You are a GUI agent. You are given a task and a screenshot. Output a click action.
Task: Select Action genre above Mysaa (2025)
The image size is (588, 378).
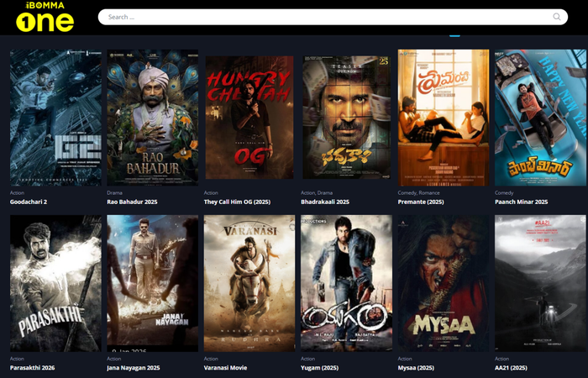pos(405,359)
